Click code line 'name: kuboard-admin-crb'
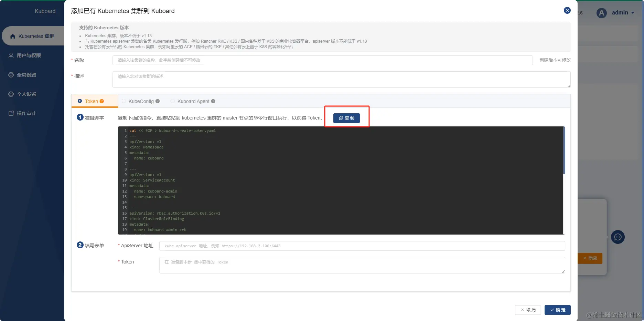 click(x=160, y=230)
